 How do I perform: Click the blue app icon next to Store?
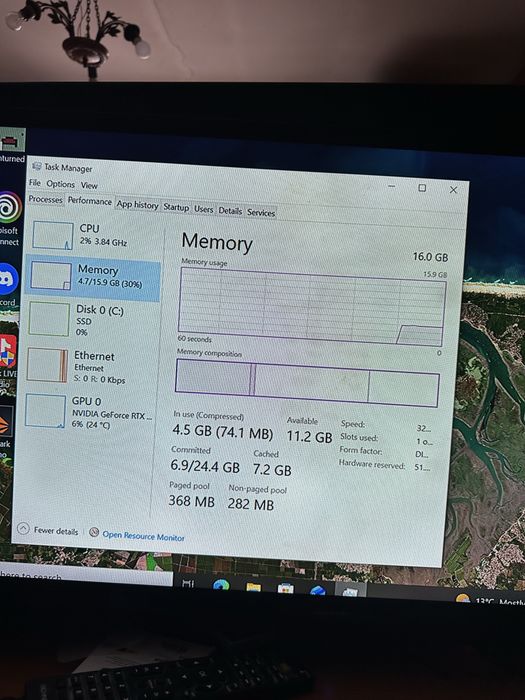tap(317, 590)
